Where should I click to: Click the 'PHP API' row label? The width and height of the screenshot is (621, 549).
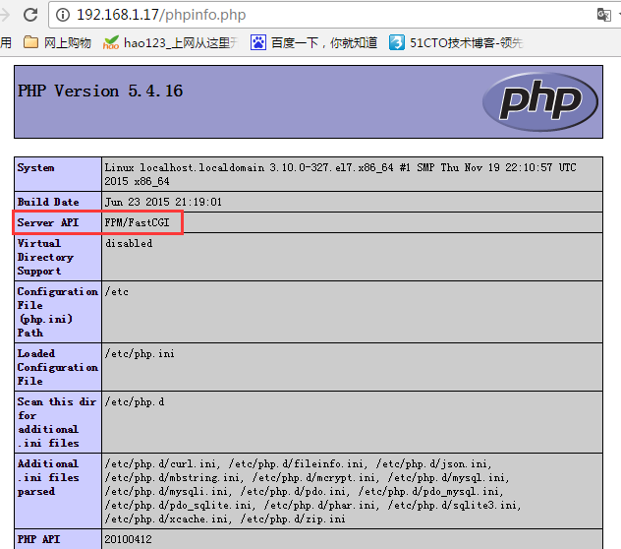38,539
